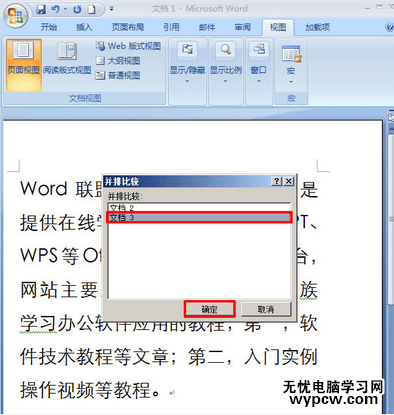Click the ruler toggle above the scrollbar
Image resolution: width=394 pixels, height=415 pixels.
[x=391, y=117]
